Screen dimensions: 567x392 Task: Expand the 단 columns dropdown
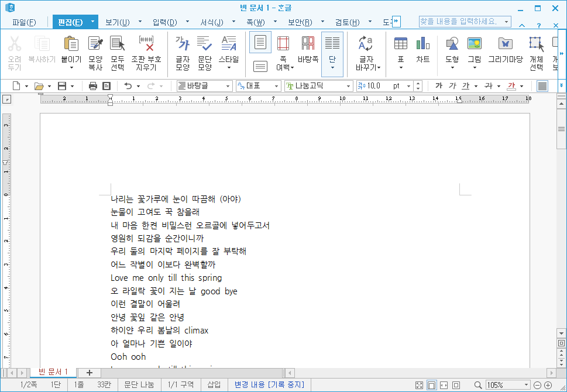click(332, 68)
